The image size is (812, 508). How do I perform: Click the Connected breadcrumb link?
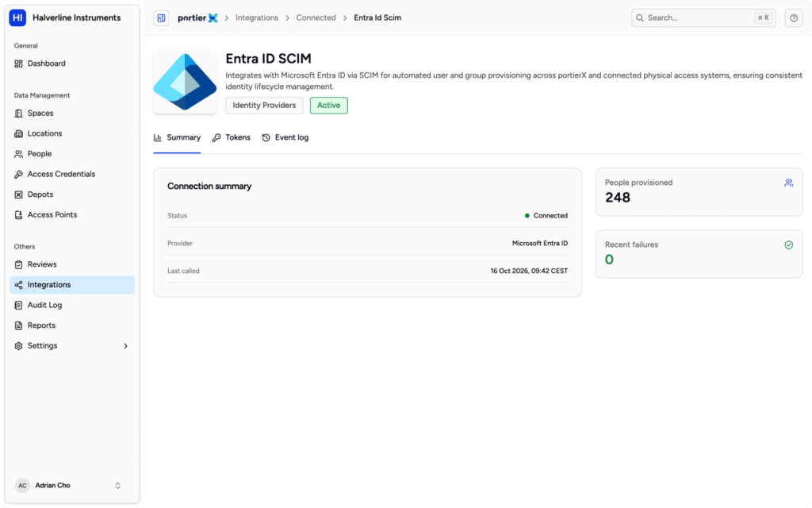pos(316,17)
